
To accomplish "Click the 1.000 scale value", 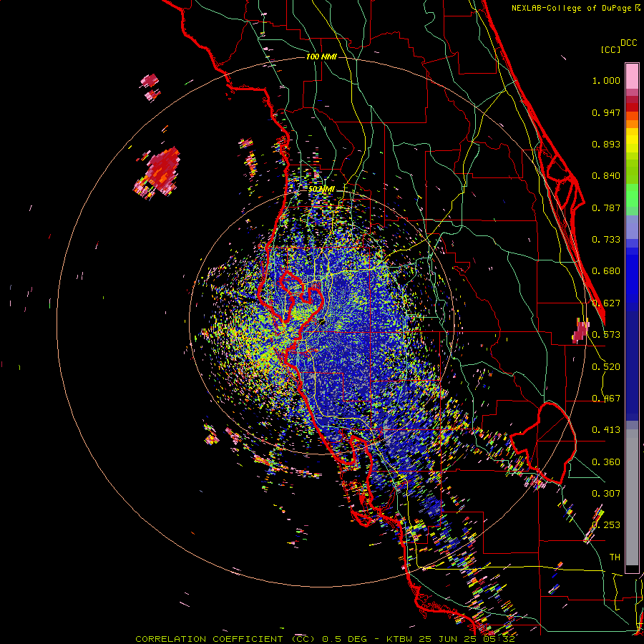I will click(x=606, y=80).
